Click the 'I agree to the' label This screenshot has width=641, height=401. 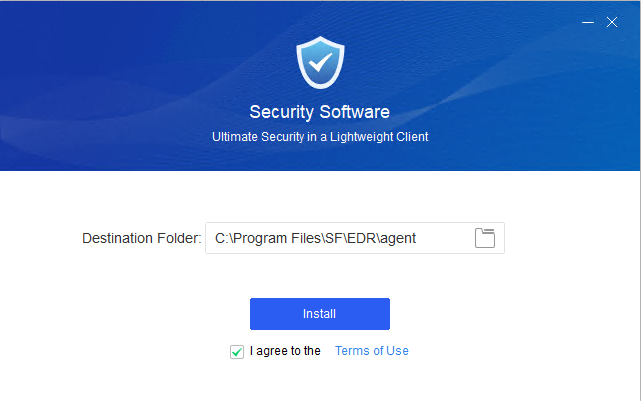pyautogui.click(x=285, y=351)
